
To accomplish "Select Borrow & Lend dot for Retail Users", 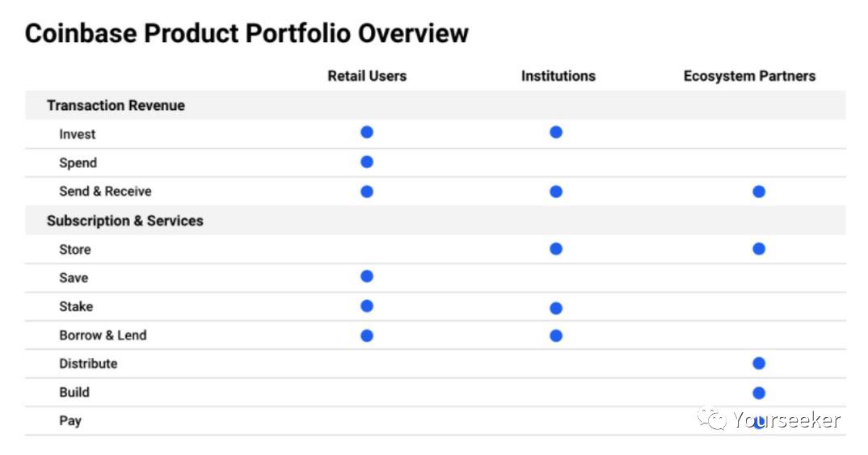I will tap(366, 336).
